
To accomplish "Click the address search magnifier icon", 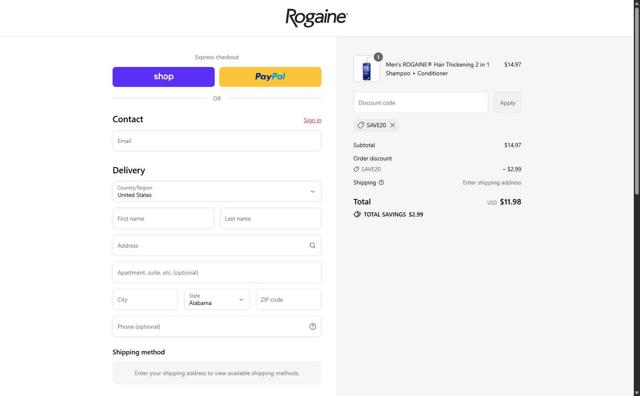I will click(312, 246).
